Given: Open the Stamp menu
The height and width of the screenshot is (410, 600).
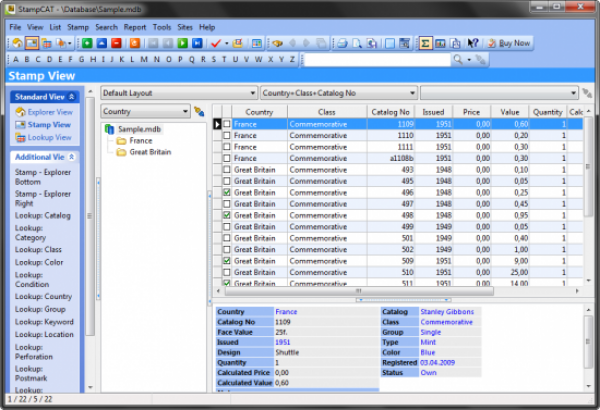Looking at the screenshot, I should point(78,27).
